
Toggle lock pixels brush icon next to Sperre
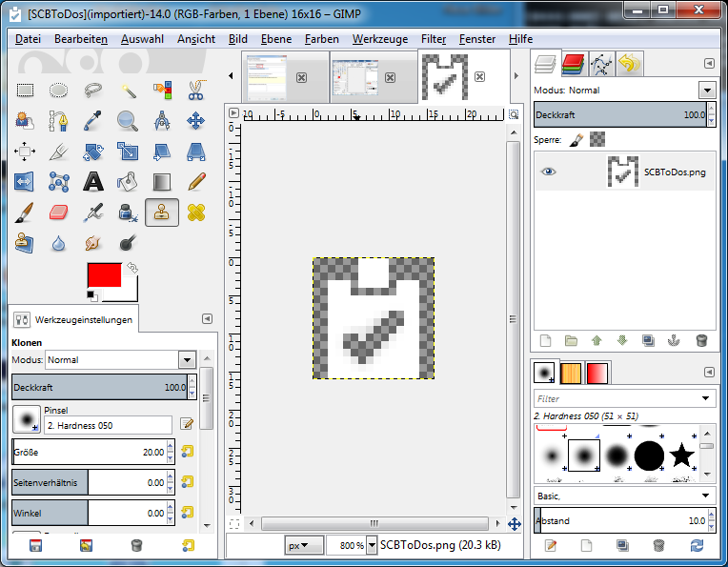(576, 139)
